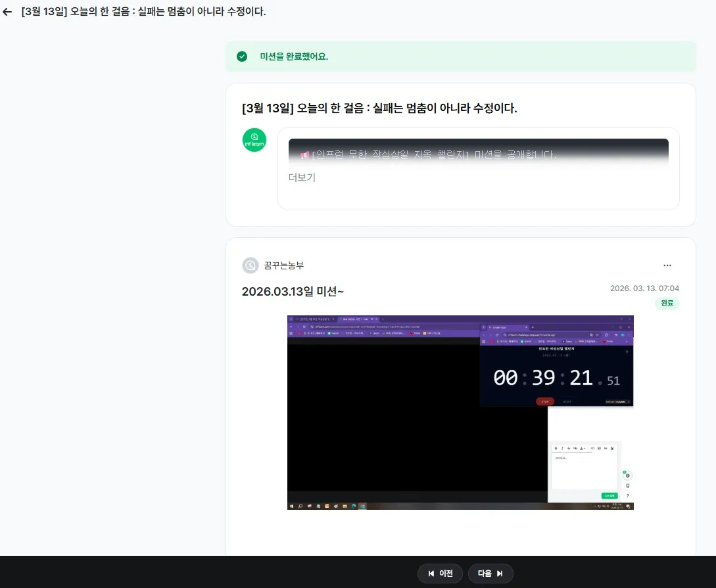Click the highlighter pen icon in the editor

click(x=575, y=448)
